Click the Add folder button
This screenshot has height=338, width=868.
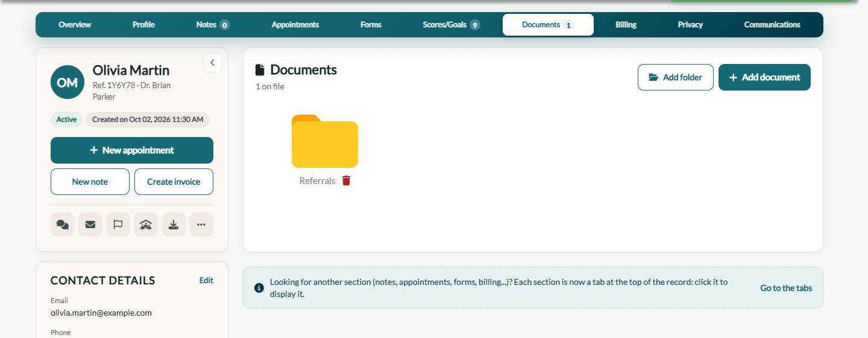pyautogui.click(x=676, y=77)
